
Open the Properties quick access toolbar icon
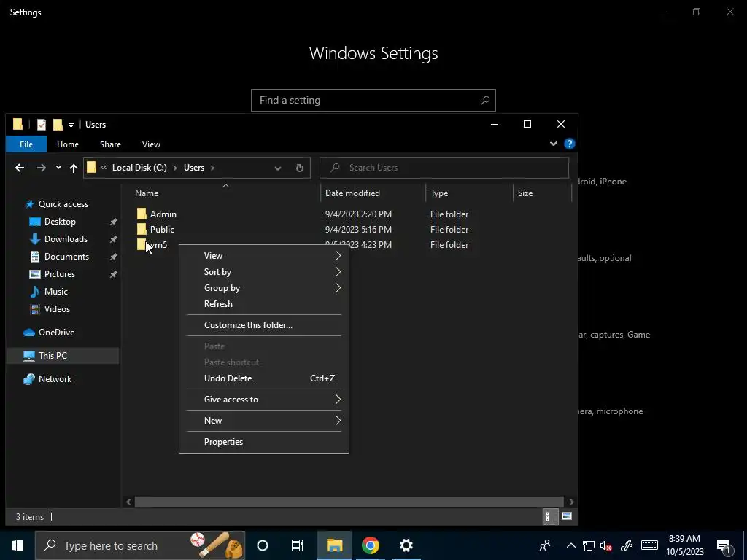[x=42, y=124]
